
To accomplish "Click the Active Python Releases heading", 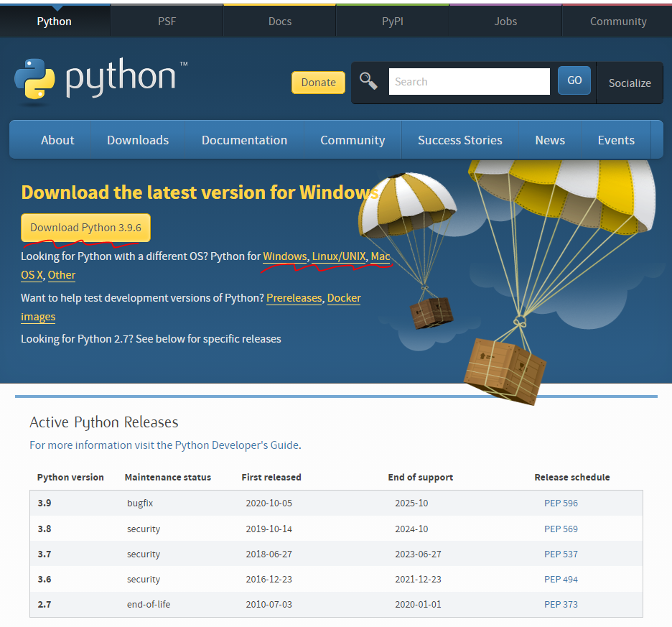I will click(103, 422).
